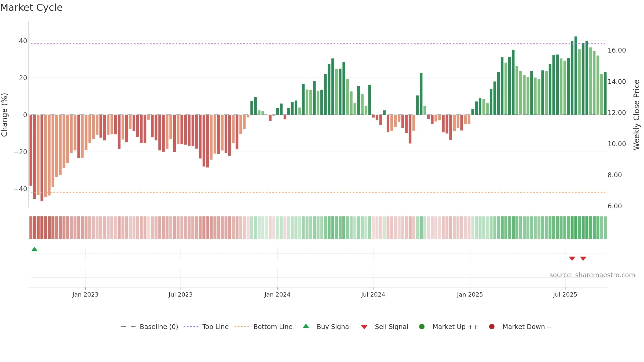644x362 pixels.
Task: Click the Weekly Close Price axis title
Action: (x=636, y=115)
